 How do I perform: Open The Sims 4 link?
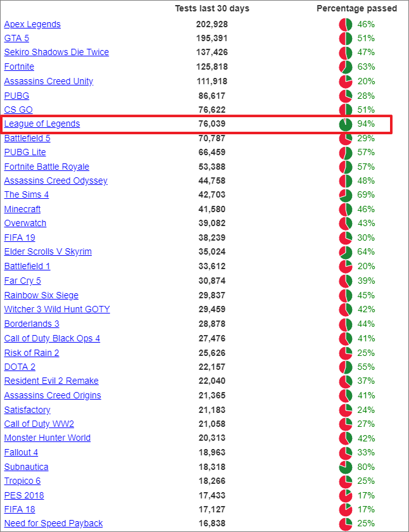(27, 195)
